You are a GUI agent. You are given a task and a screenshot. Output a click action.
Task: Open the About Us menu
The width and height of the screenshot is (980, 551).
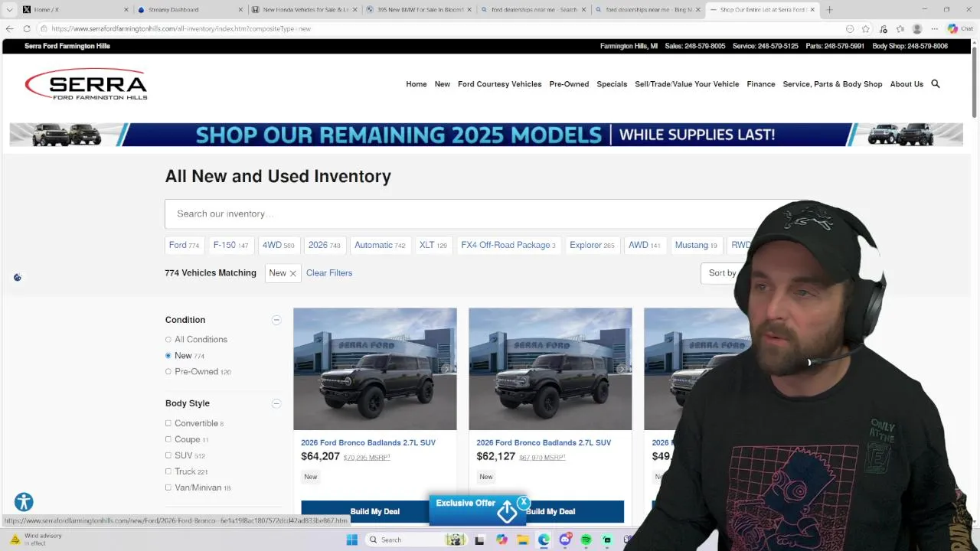(x=906, y=84)
